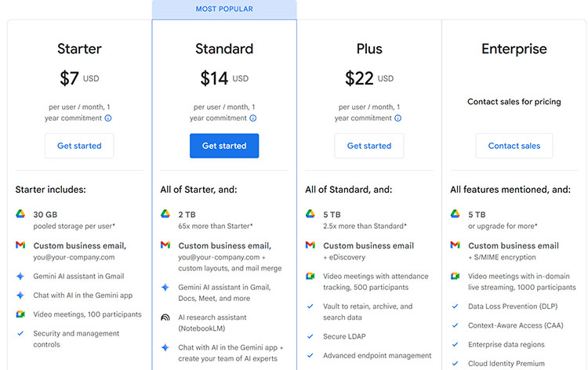588x370 pixels.
Task: Open info icon beside Standard year commitment
Action: (253, 118)
